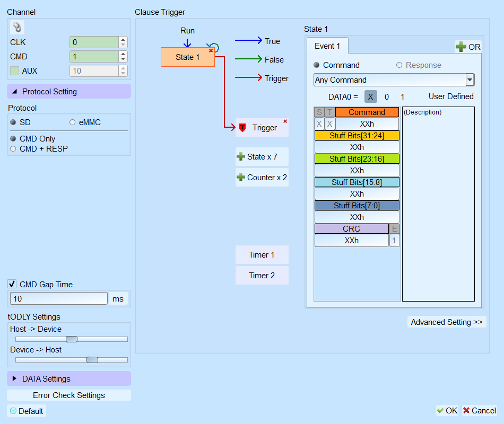Select the eMMC protocol radio button

[72, 122]
